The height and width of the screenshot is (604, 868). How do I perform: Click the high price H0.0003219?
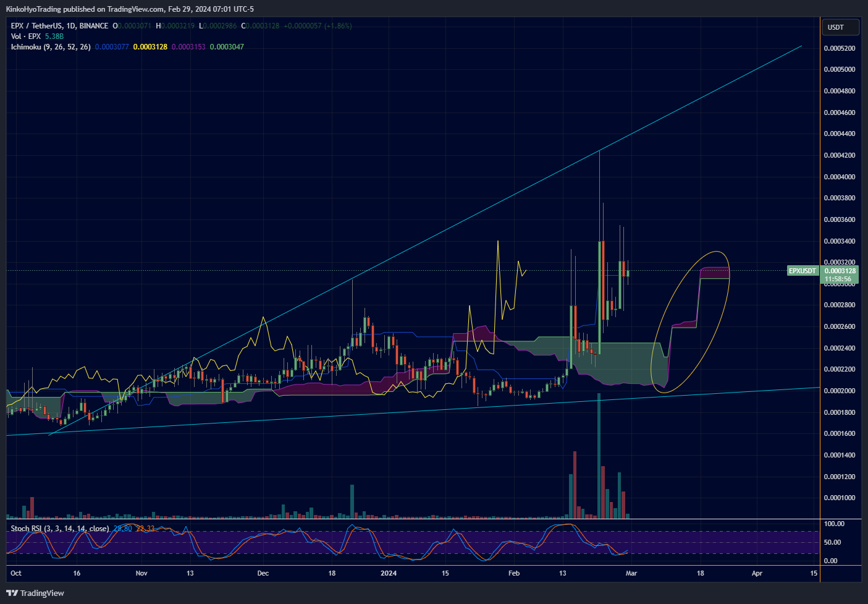pos(175,26)
